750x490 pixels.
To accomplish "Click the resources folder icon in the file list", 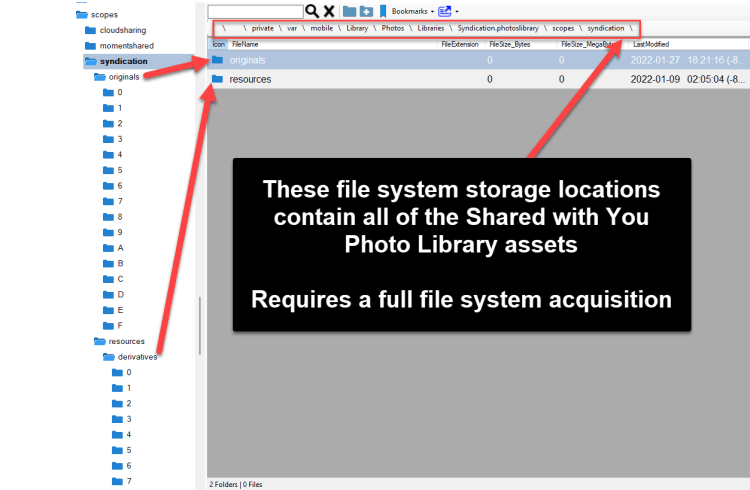I will click(x=218, y=78).
